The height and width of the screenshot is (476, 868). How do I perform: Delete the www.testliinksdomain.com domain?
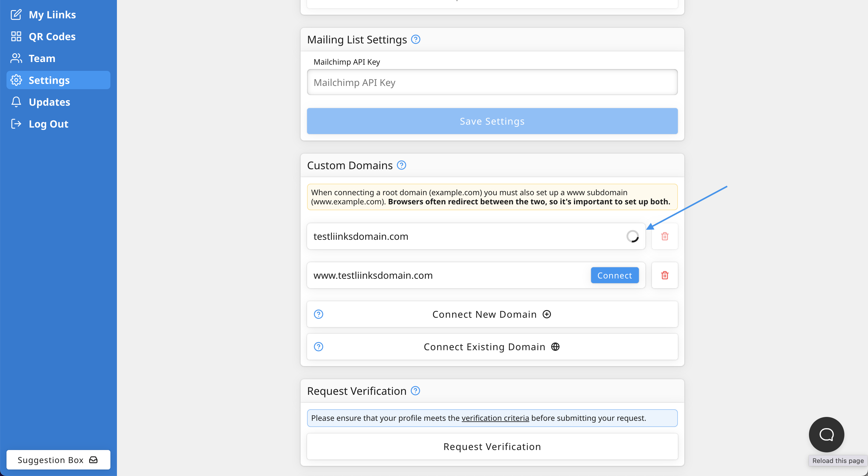(x=665, y=275)
